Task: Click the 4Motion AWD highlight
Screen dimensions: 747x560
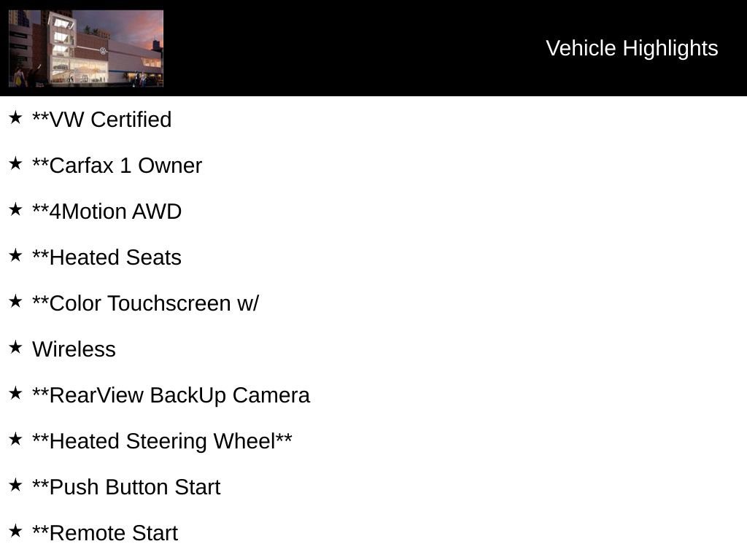Action: point(107,211)
